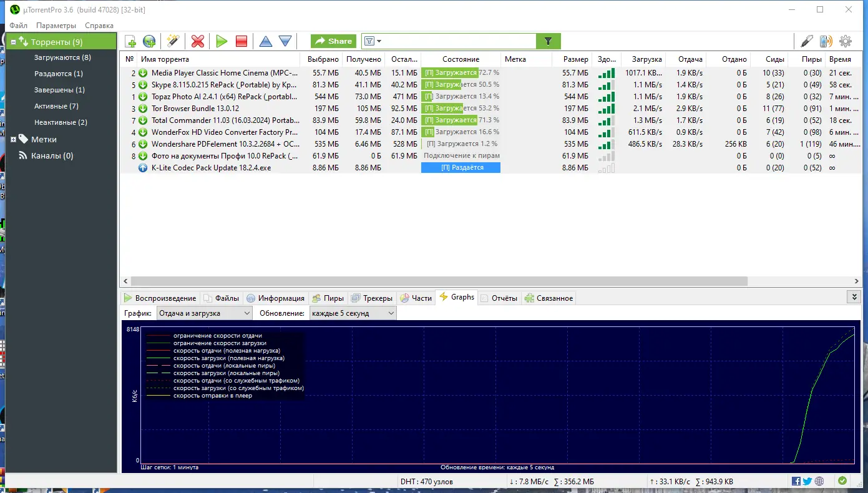Switch to the Информация tab
868x493 pixels.
click(275, 298)
